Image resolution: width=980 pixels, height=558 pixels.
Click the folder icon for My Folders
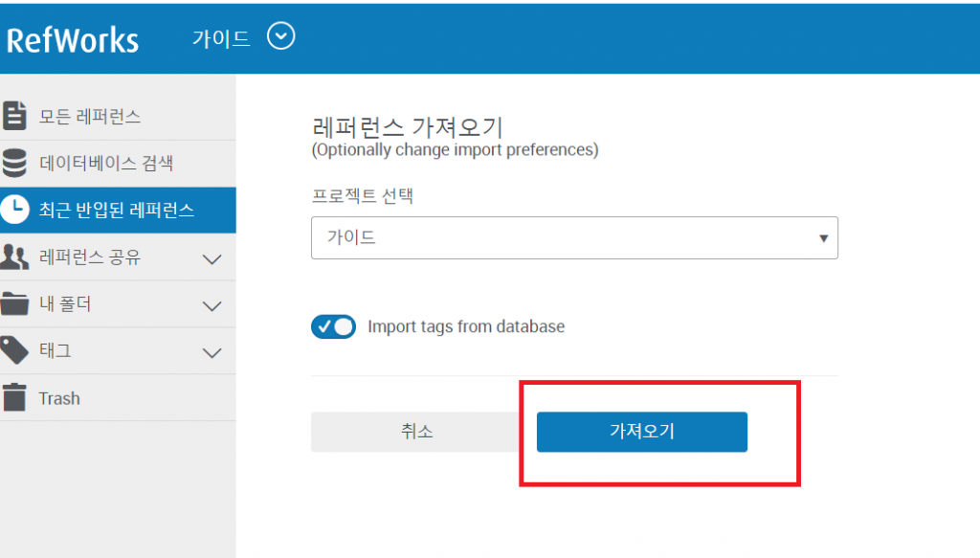click(14, 304)
